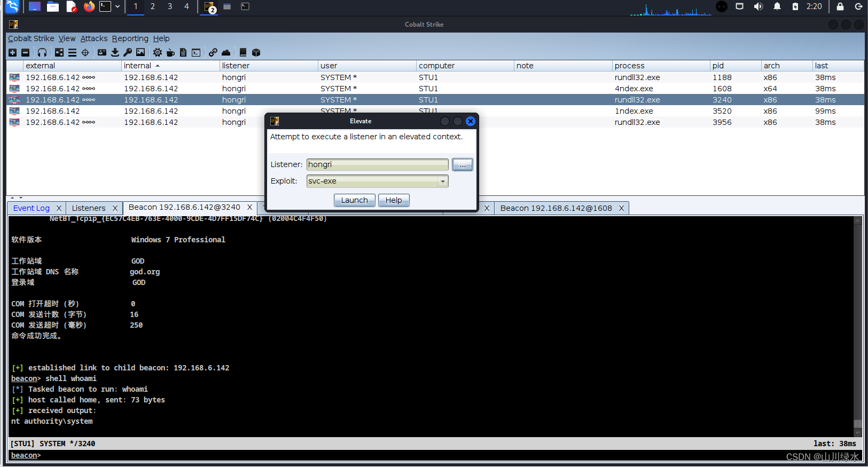The width and height of the screenshot is (868, 467).
Task: Click the clock showing 2:20
Action: (814, 6)
